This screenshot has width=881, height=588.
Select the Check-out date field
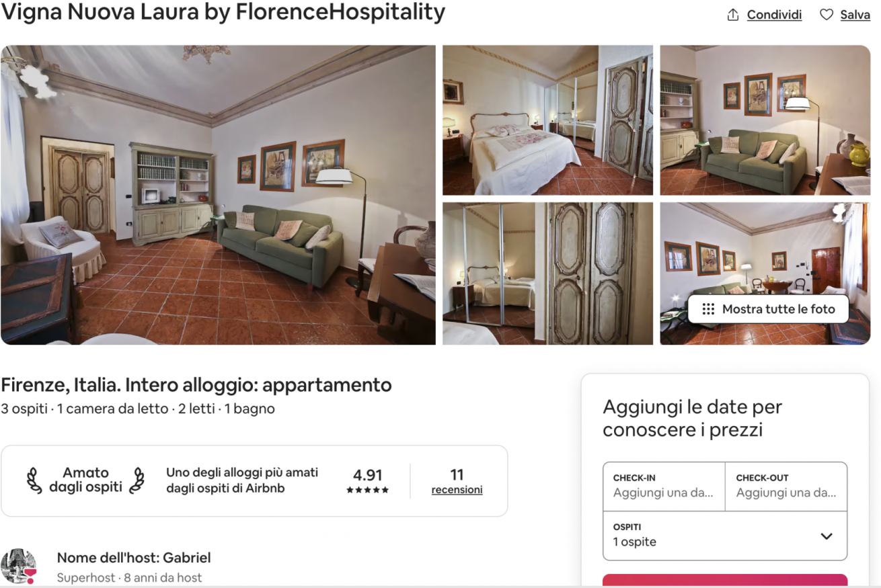[x=786, y=487]
